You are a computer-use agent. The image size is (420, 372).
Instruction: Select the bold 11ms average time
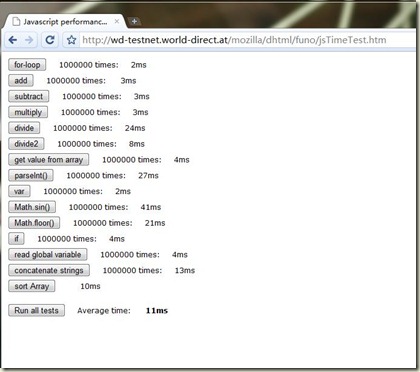pos(157,310)
